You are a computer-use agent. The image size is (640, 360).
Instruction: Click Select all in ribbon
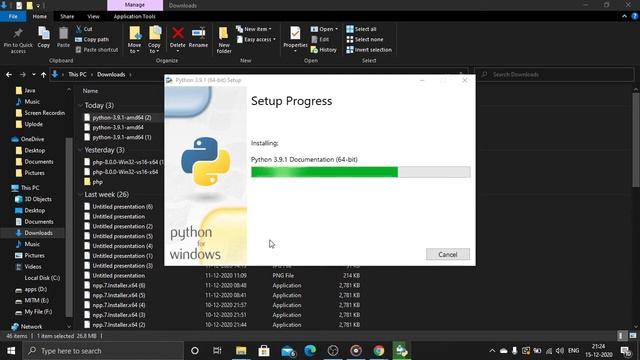(x=361, y=29)
